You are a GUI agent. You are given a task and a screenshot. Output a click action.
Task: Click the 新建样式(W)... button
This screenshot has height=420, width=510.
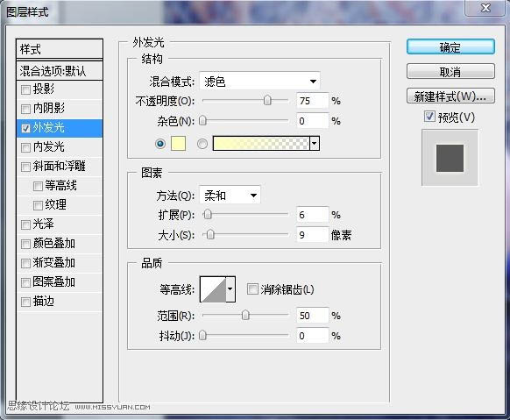[x=450, y=96]
